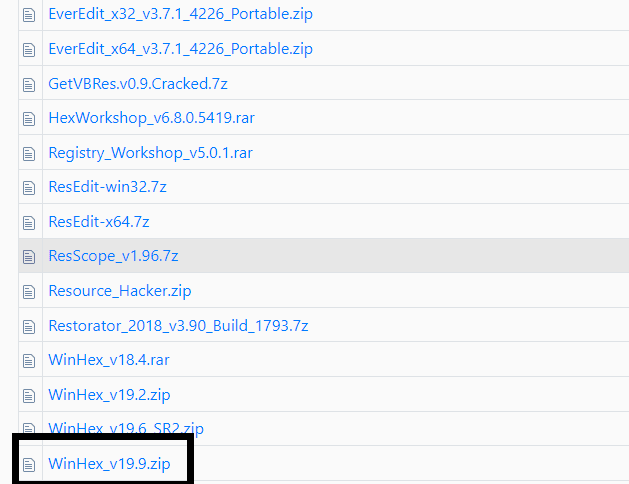Click file icon beside WinHex_v19.9.zip
The image size is (629, 484).
tap(29, 465)
